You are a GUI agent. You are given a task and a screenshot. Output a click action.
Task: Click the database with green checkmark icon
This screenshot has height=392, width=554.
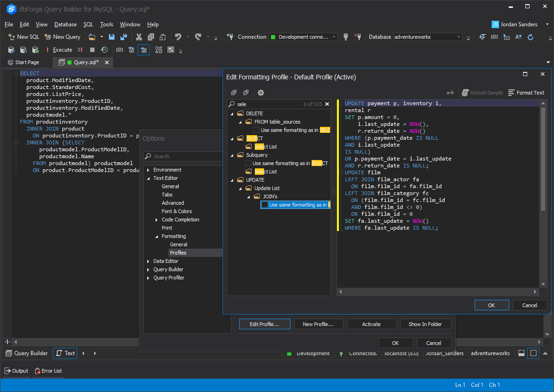(35, 50)
